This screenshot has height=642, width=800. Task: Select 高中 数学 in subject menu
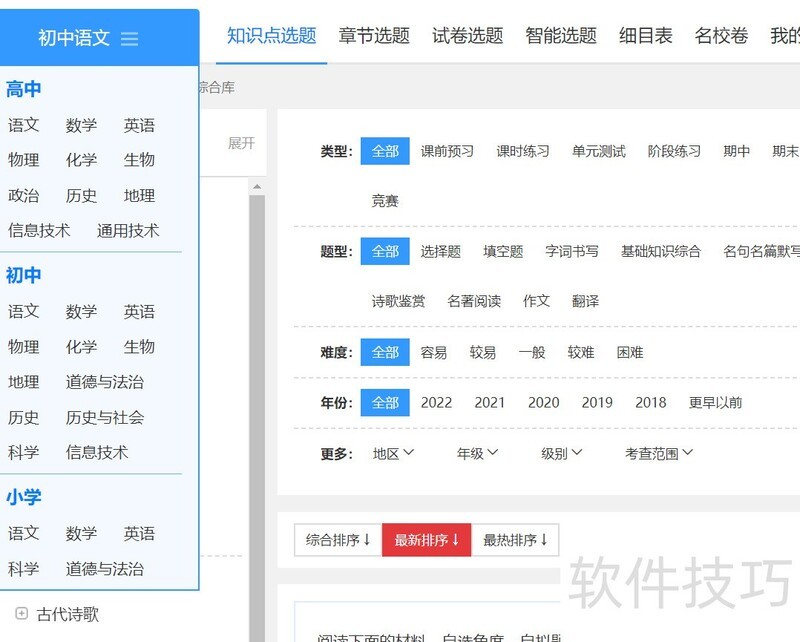(x=81, y=125)
